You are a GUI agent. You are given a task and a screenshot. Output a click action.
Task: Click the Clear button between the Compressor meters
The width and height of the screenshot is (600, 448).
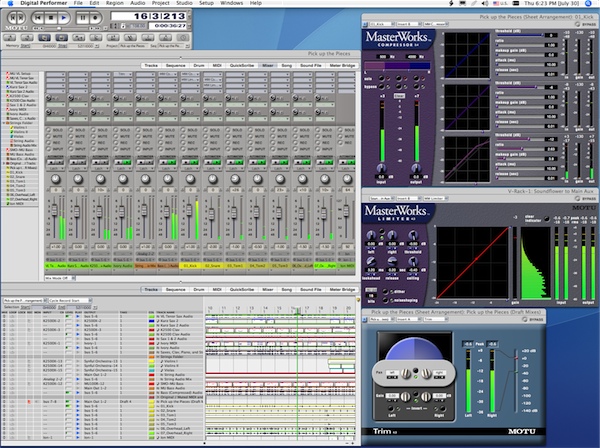399,96
